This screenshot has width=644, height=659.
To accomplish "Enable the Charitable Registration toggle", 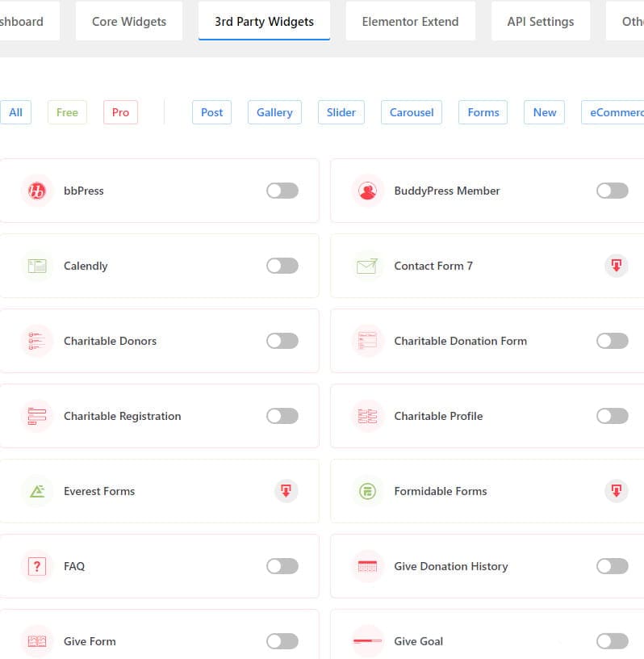I will [282, 416].
